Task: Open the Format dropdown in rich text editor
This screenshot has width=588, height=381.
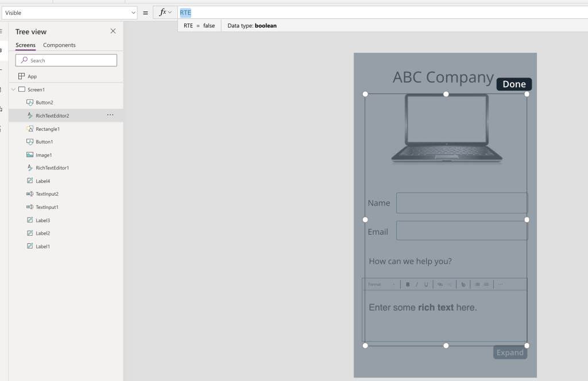Action: [x=381, y=285]
